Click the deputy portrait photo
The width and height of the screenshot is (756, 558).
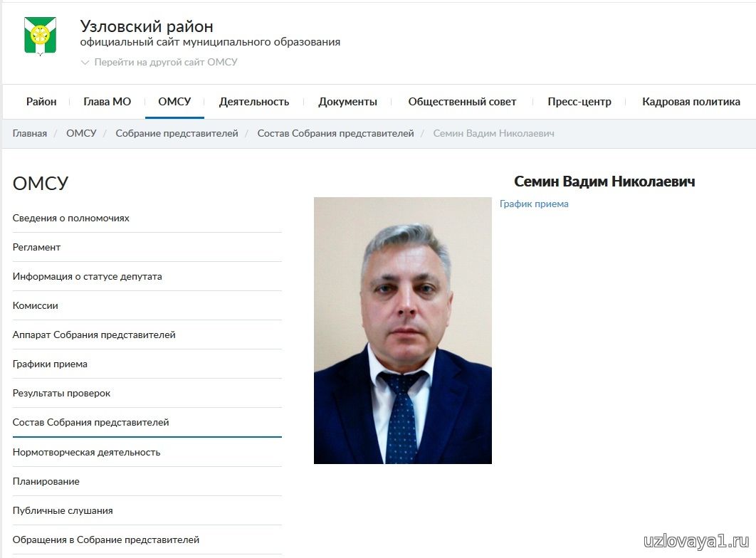click(x=403, y=330)
